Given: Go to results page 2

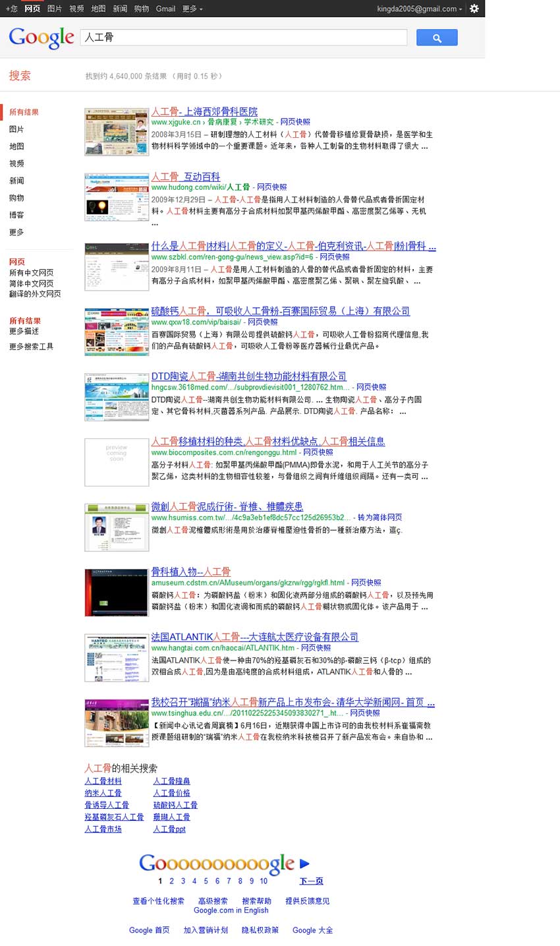Looking at the screenshot, I should [x=171, y=881].
